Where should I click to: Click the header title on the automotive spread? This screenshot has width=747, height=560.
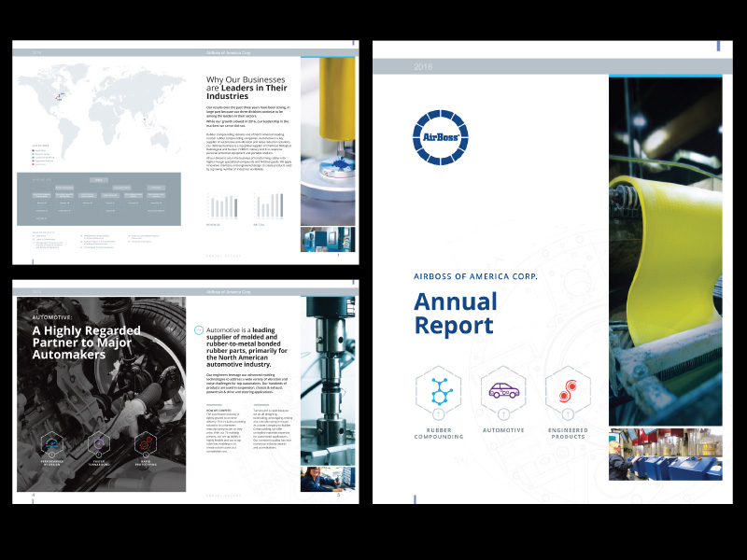coord(229,292)
